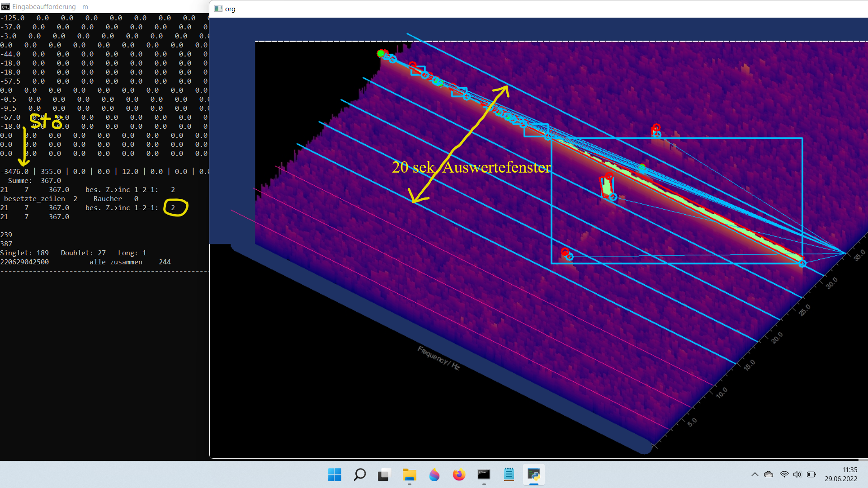
Task: Open the clock showing 11:35
Action: coord(850,470)
